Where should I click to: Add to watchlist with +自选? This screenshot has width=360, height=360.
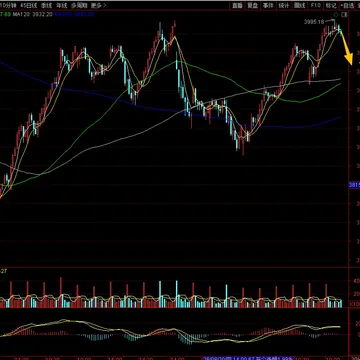pos(346,6)
